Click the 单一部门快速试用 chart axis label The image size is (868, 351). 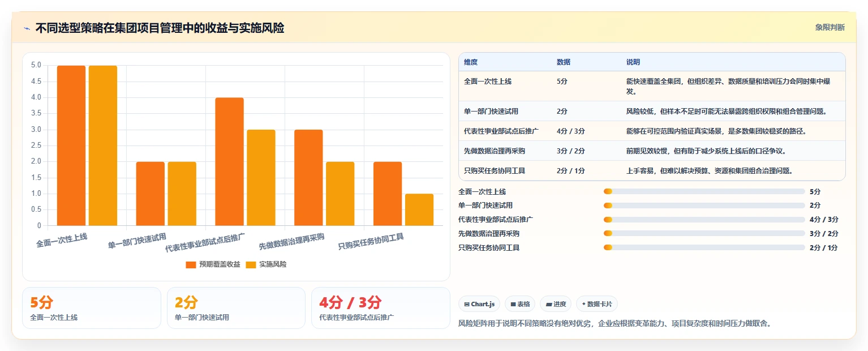coord(137,241)
